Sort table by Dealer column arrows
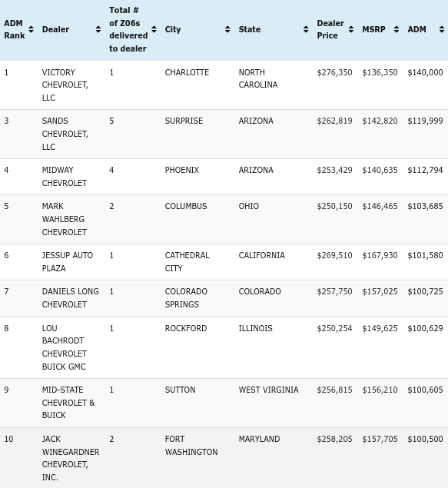Screen dimensions: 448x488 [98, 29]
